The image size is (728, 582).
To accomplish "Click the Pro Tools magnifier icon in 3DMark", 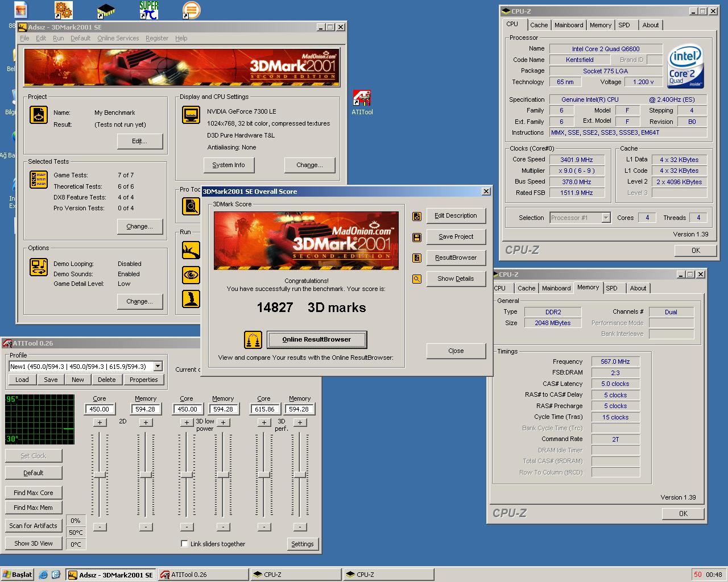I will coord(191,206).
